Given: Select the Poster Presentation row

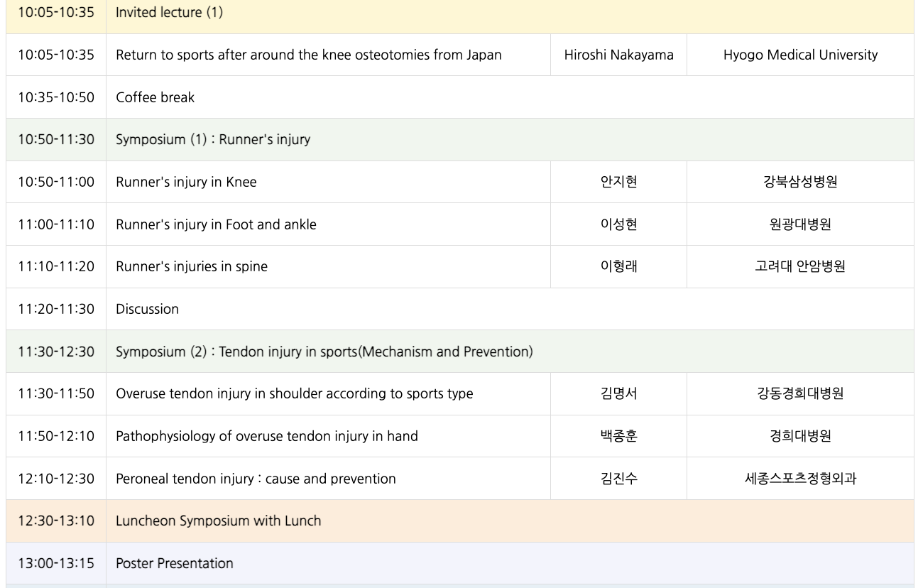Looking at the screenshot, I should 174,563.
